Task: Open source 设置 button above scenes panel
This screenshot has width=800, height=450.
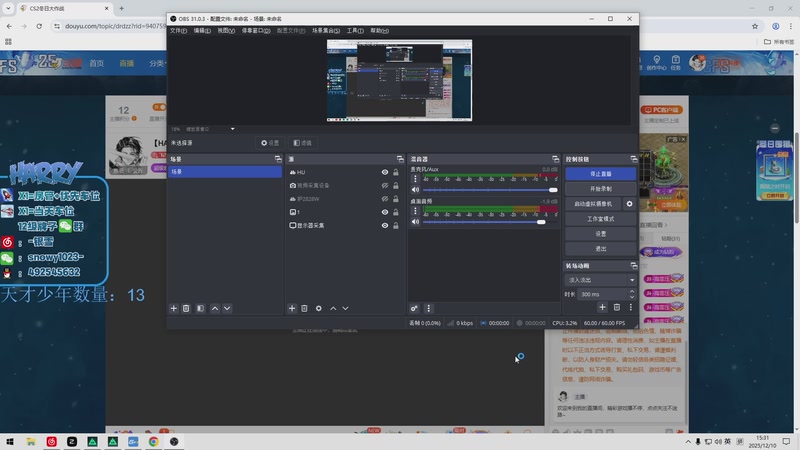Action: [x=270, y=143]
